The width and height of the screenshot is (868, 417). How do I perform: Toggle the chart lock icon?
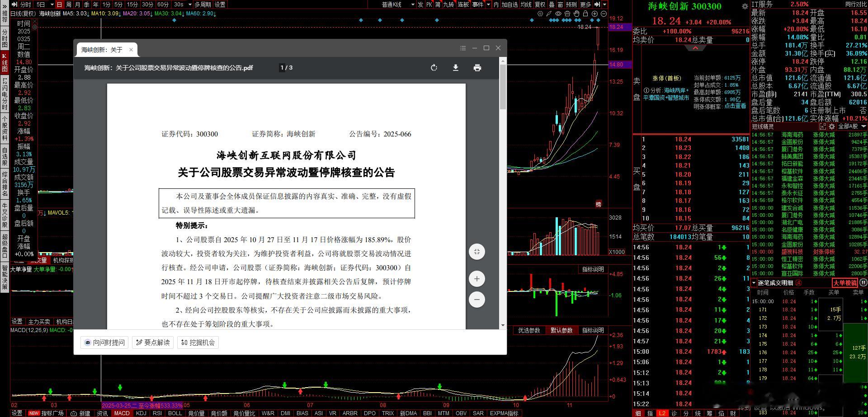pos(585,14)
